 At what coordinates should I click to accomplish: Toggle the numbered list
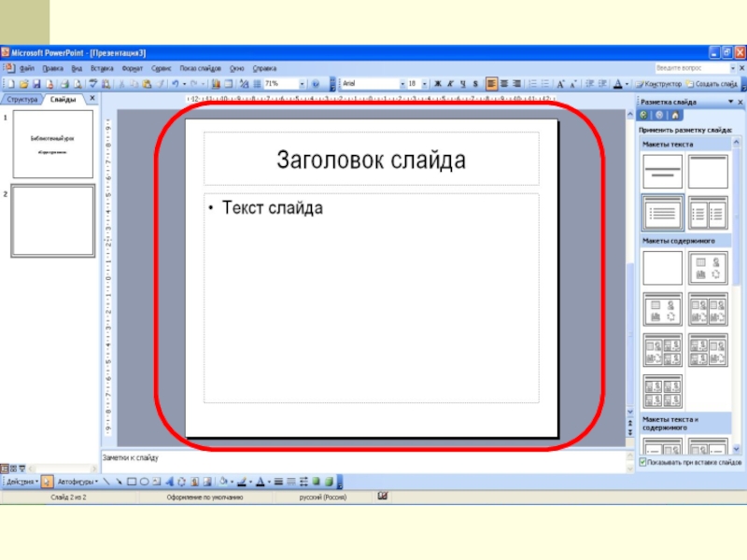532,84
